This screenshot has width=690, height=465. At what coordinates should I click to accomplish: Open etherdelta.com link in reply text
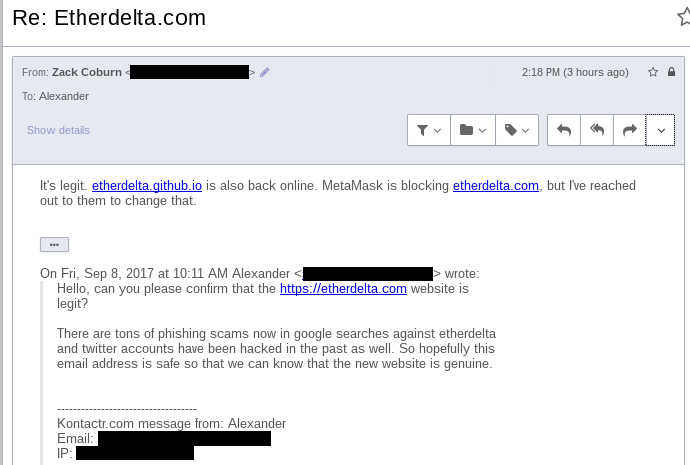click(x=496, y=185)
